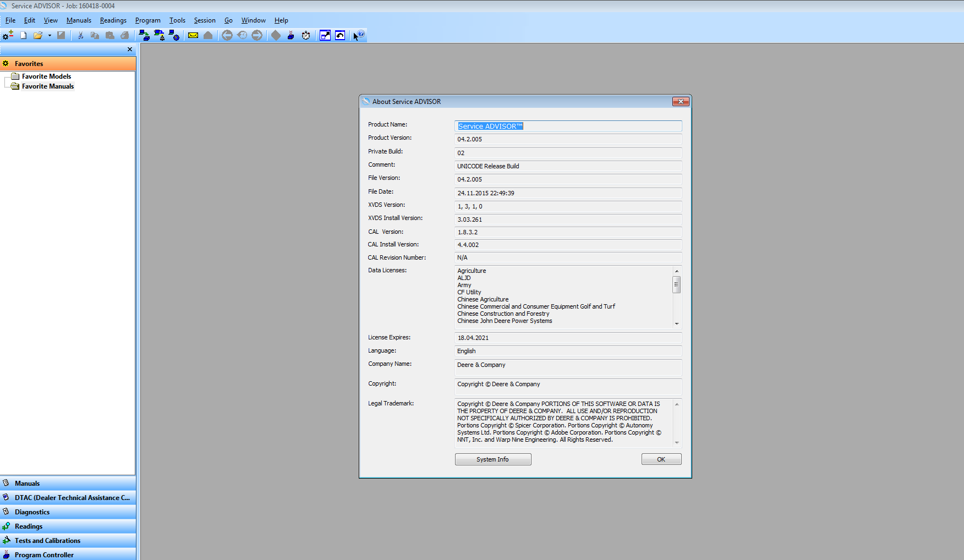This screenshot has width=964, height=560.
Task: Click the stopwatch timer icon
Action: (306, 35)
